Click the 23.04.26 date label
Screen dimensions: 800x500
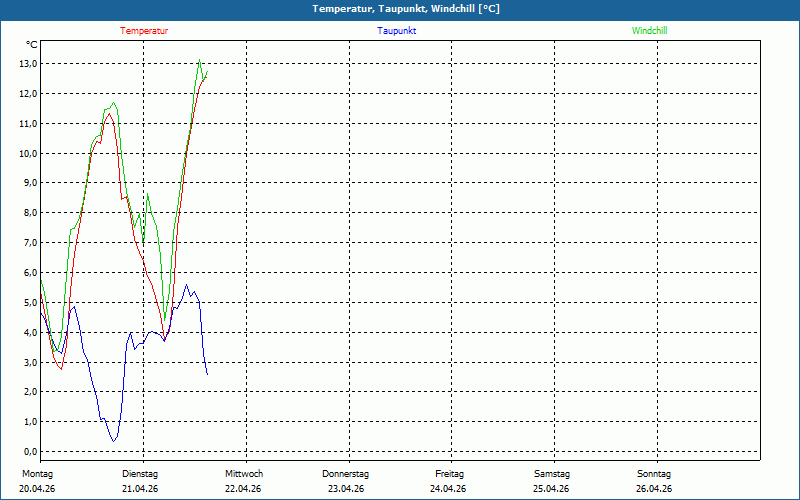point(346,489)
